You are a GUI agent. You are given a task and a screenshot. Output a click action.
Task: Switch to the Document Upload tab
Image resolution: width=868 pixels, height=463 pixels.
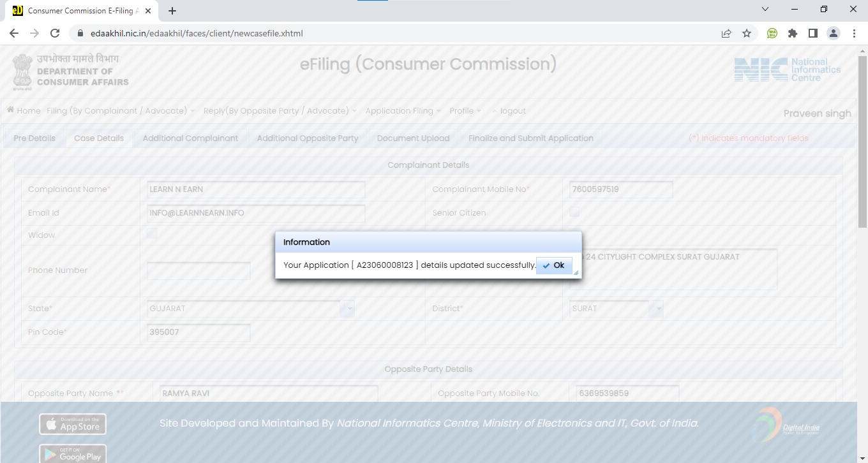[413, 138]
